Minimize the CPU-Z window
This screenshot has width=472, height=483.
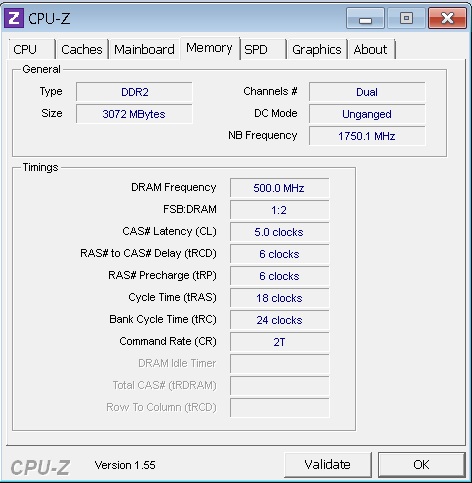365,18
